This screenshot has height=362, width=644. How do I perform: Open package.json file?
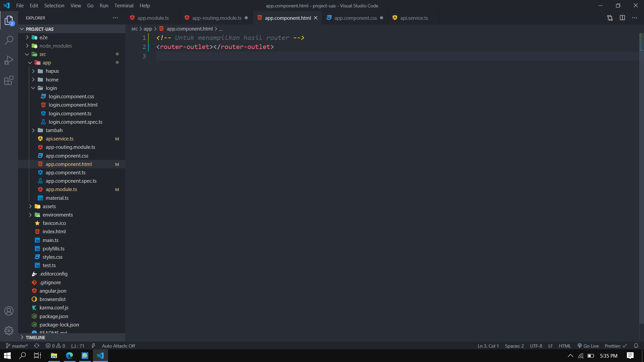[x=72, y=316]
